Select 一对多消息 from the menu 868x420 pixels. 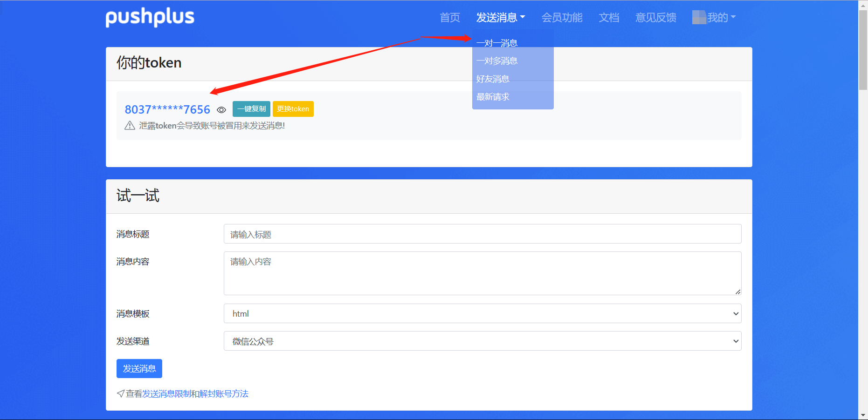click(x=497, y=61)
